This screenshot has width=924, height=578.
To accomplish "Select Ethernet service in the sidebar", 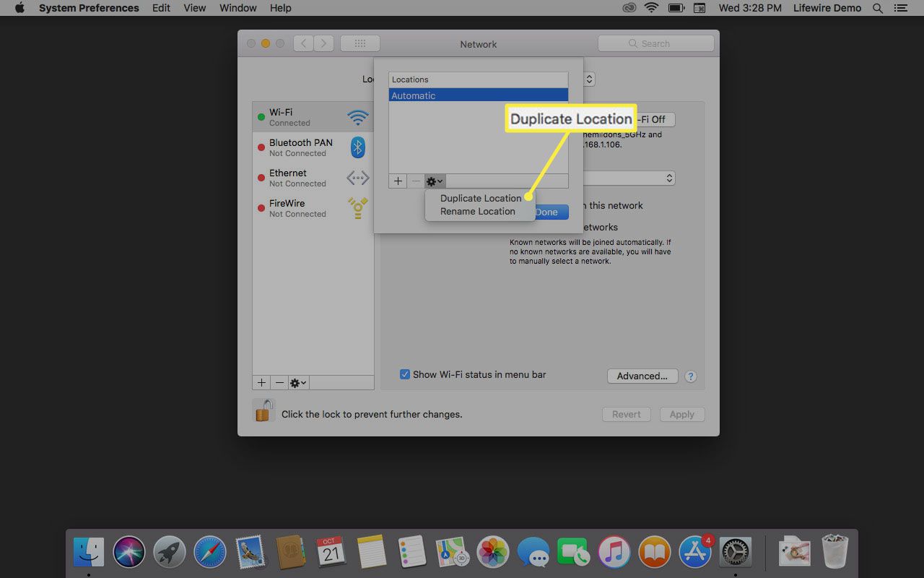I will (313, 178).
